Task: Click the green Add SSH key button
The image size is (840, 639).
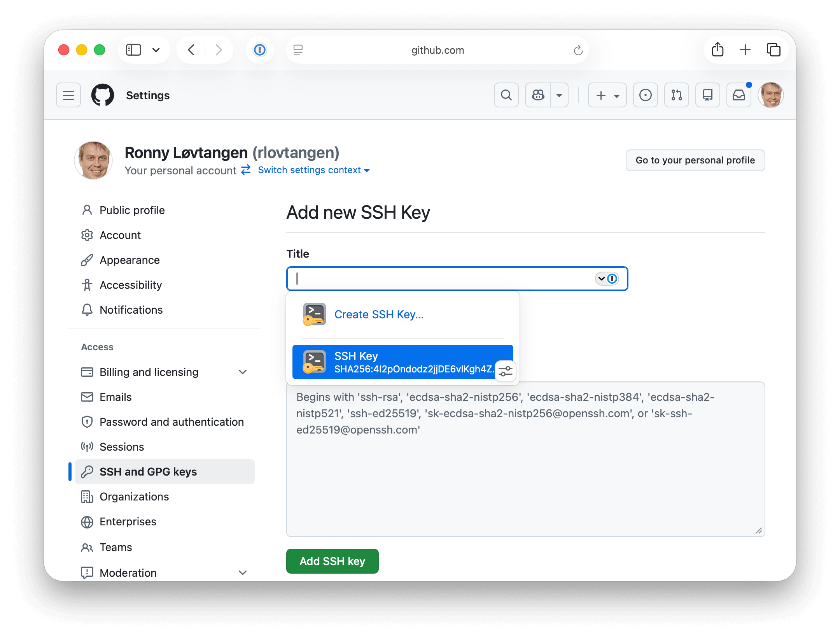Action: (x=332, y=561)
